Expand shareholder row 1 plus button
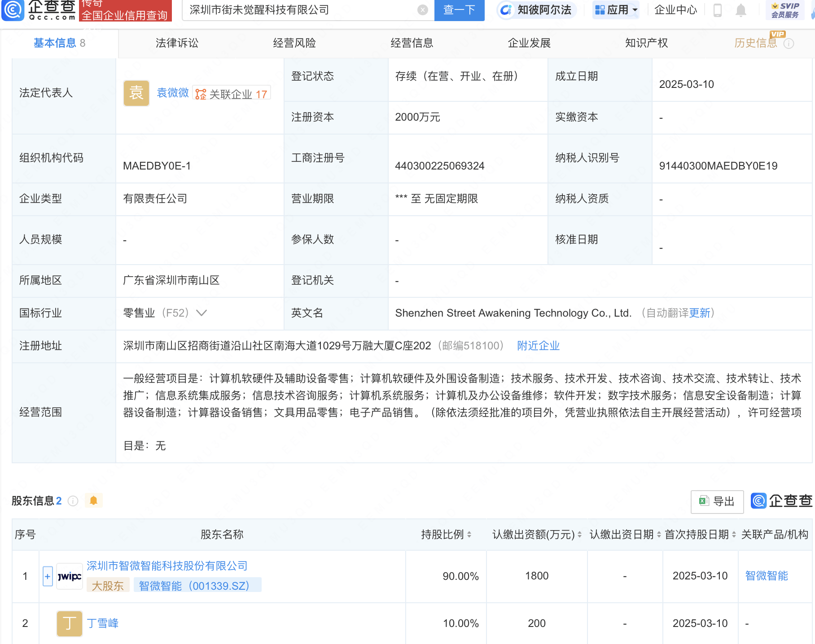Screen dimensions: 815x644 (48, 576)
